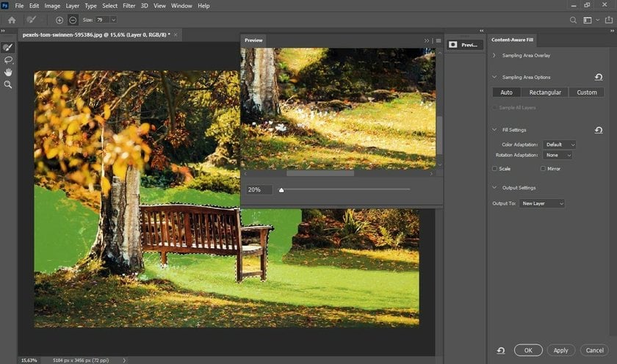Open the Rotation Adaptation dropdown
This screenshot has width=617, height=364.
(x=558, y=156)
